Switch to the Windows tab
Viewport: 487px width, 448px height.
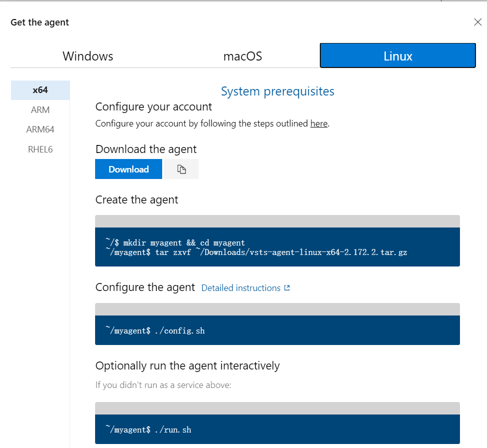point(88,56)
